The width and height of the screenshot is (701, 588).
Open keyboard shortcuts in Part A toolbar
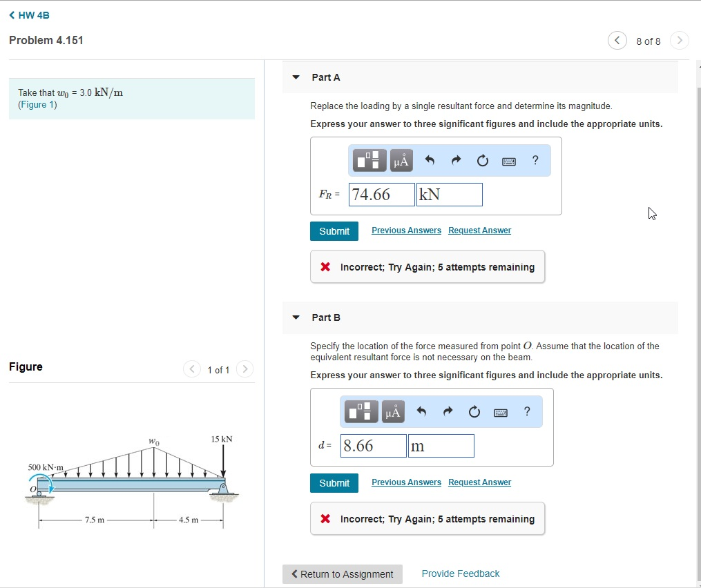tap(509, 161)
